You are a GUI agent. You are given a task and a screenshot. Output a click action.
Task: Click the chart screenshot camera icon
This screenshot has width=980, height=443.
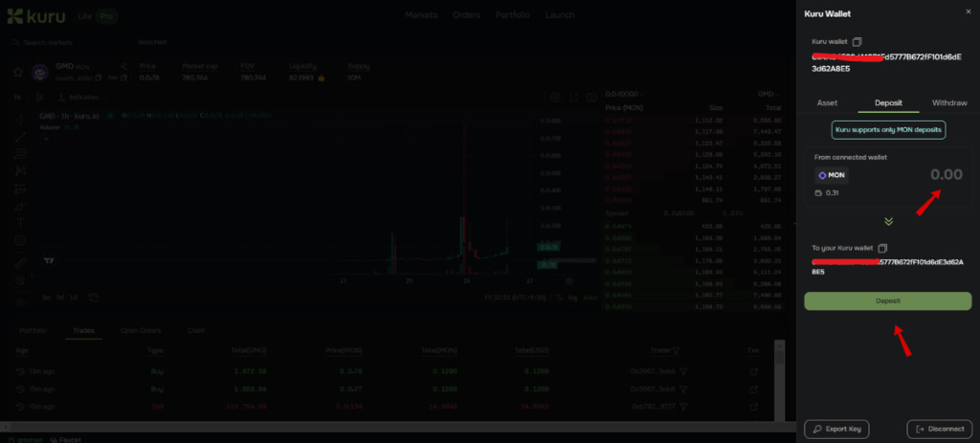tap(555, 98)
